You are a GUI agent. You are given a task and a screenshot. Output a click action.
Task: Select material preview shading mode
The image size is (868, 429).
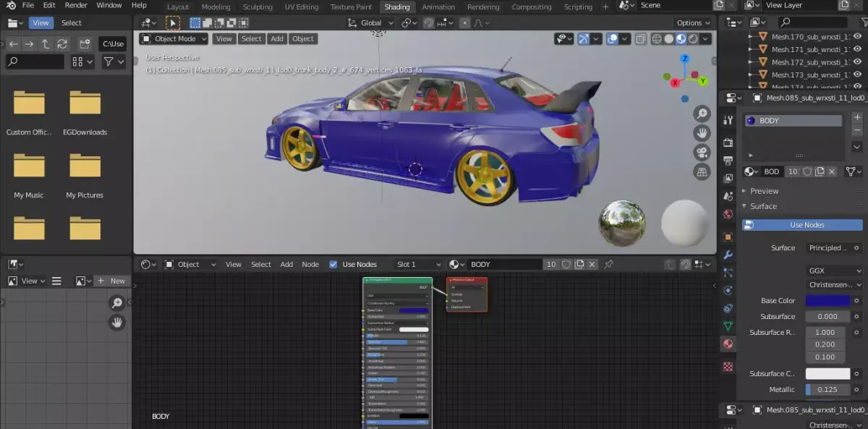[x=681, y=39]
